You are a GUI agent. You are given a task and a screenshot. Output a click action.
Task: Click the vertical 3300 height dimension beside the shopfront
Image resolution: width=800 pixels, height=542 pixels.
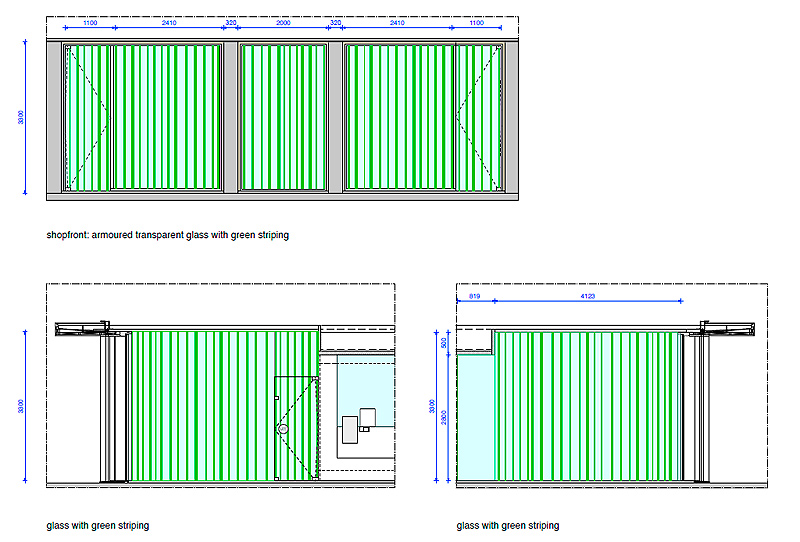pyautogui.click(x=20, y=117)
